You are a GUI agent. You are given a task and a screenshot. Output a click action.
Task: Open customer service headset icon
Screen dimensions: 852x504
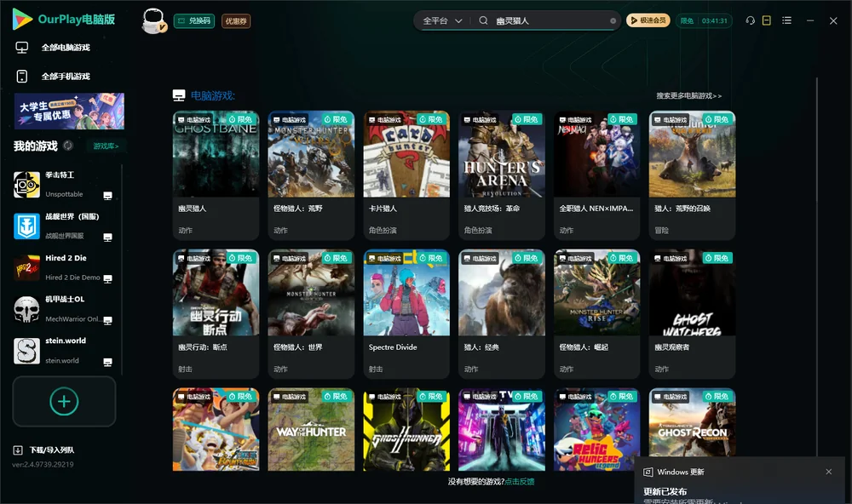[751, 20]
